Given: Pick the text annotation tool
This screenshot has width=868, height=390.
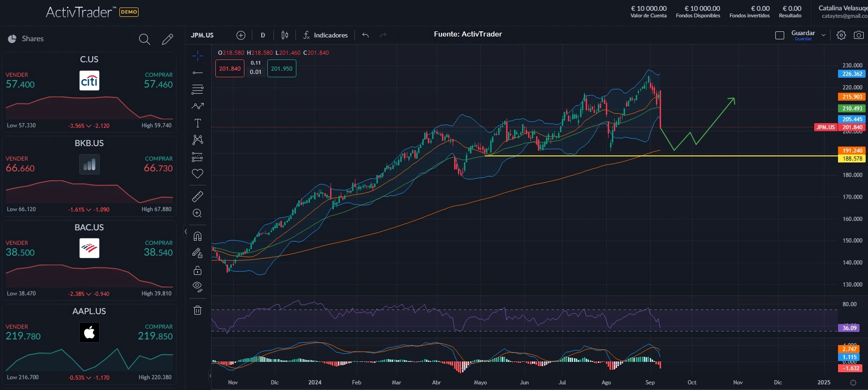Looking at the screenshot, I should tap(198, 123).
